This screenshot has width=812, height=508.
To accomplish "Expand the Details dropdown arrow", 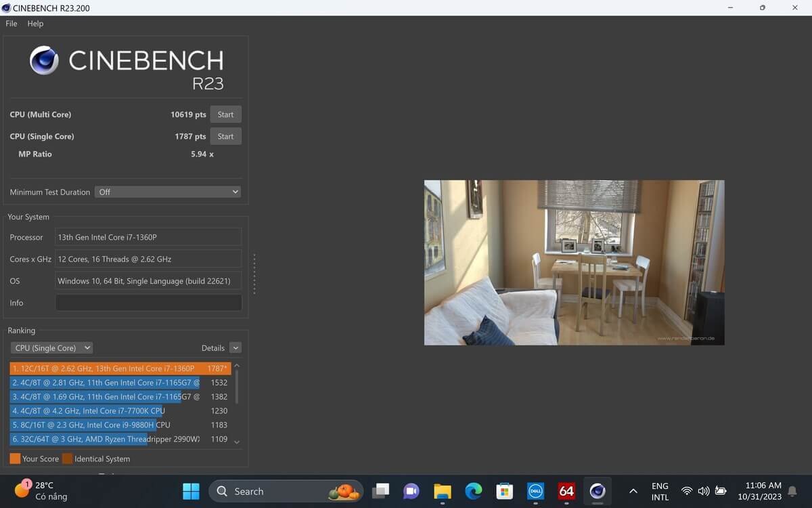I will (235, 347).
